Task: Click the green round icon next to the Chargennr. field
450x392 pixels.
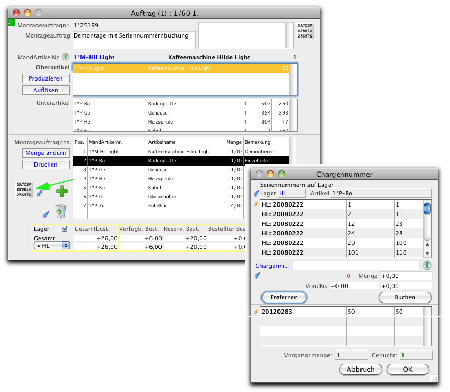Action: pyautogui.click(x=427, y=265)
